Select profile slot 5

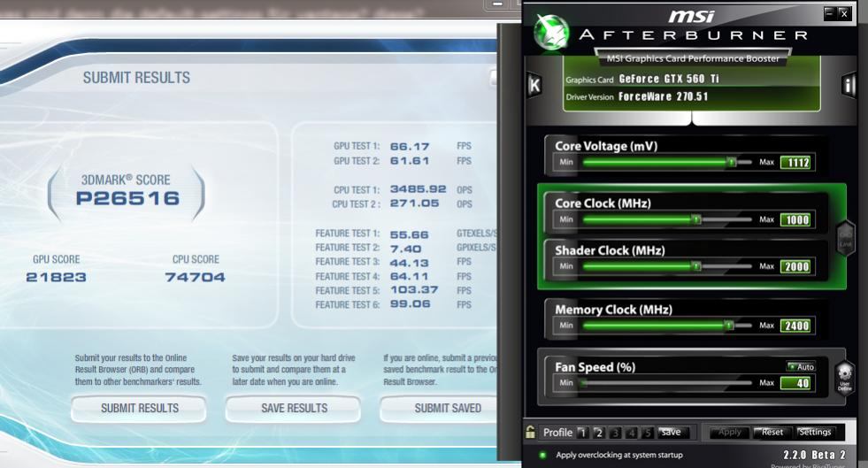(x=647, y=433)
